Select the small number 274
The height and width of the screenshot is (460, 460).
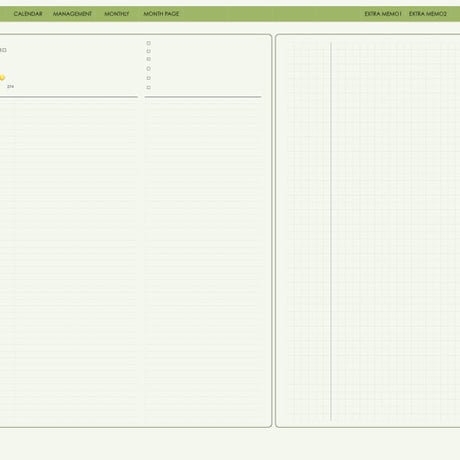[10, 86]
